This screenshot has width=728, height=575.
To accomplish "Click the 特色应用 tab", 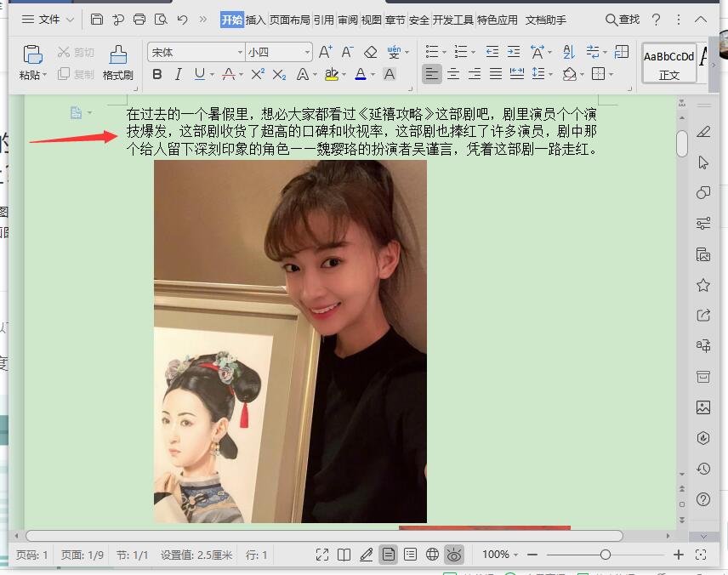I will [x=498, y=20].
